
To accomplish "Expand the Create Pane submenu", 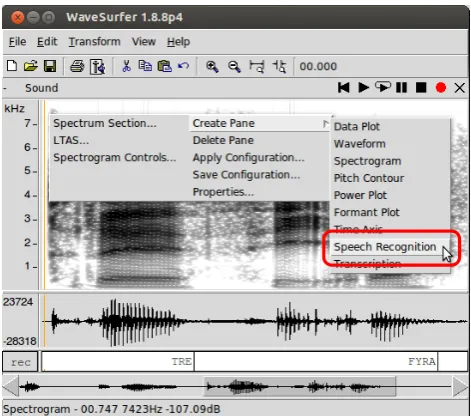I will click(261, 123).
